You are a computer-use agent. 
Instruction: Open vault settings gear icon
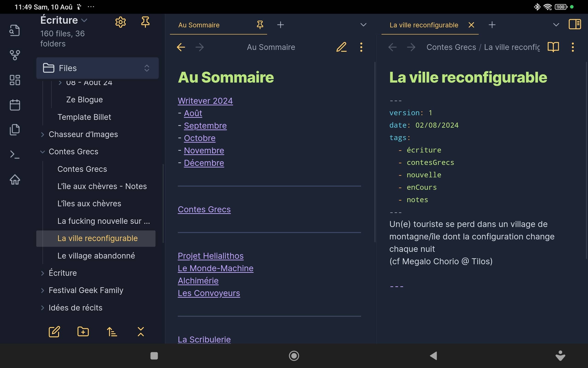pyautogui.click(x=121, y=22)
